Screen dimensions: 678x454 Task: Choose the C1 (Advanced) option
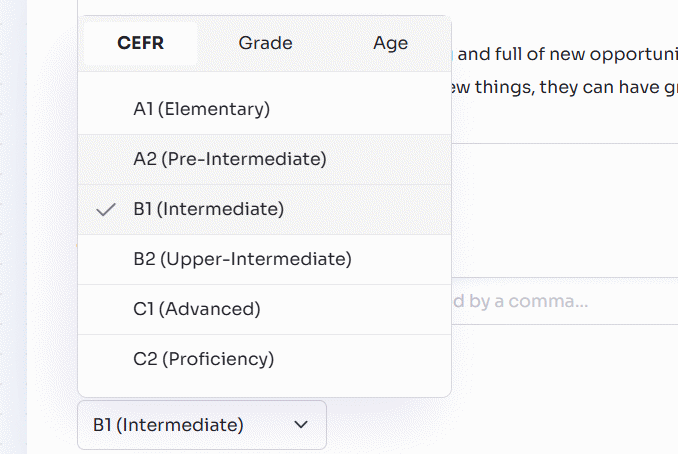(x=196, y=310)
